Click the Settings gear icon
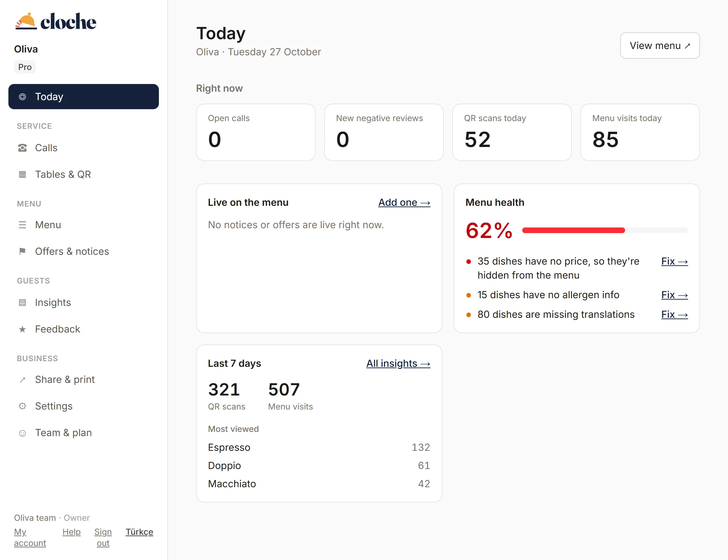The height and width of the screenshot is (560, 728). click(x=22, y=406)
